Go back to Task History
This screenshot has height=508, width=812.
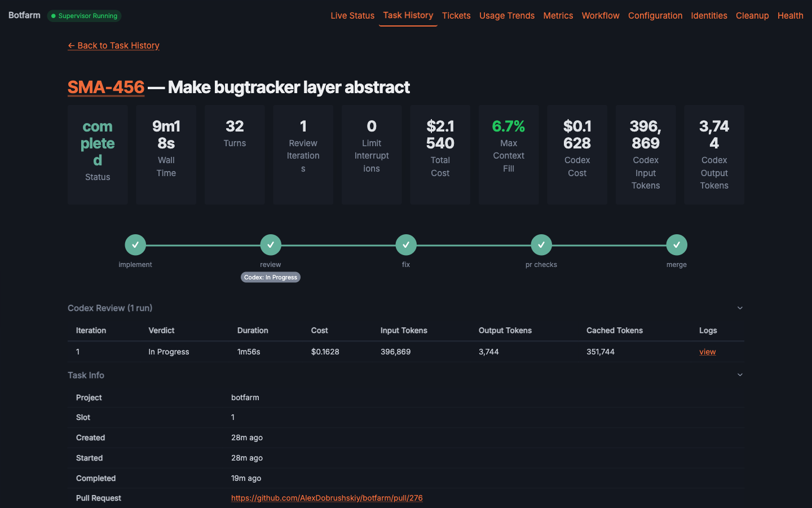pyautogui.click(x=113, y=45)
